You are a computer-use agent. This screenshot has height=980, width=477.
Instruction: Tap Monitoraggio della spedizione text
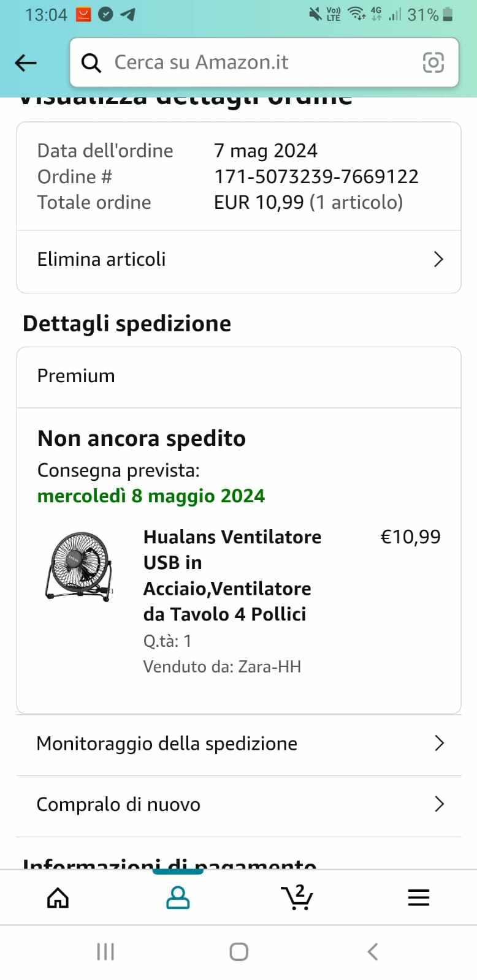tap(167, 744)
